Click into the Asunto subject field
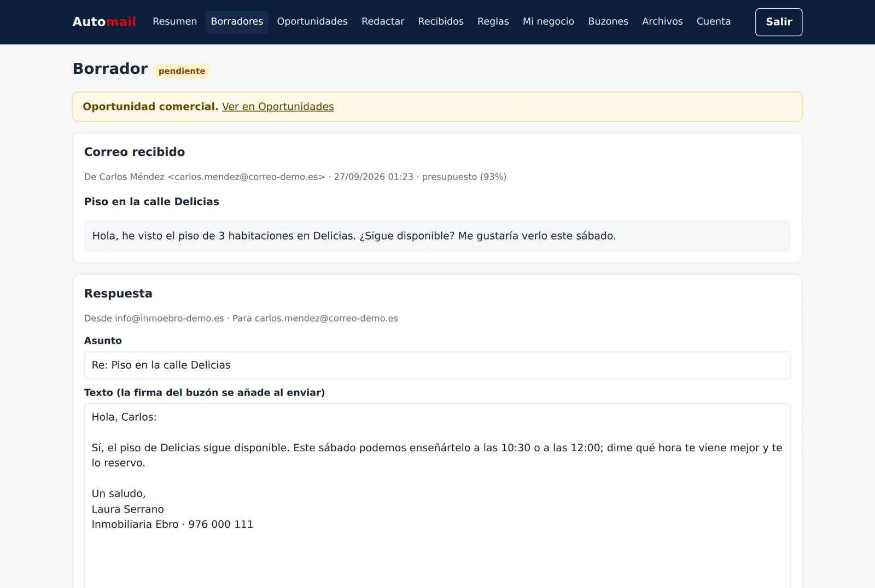 [x=437, y=365]
